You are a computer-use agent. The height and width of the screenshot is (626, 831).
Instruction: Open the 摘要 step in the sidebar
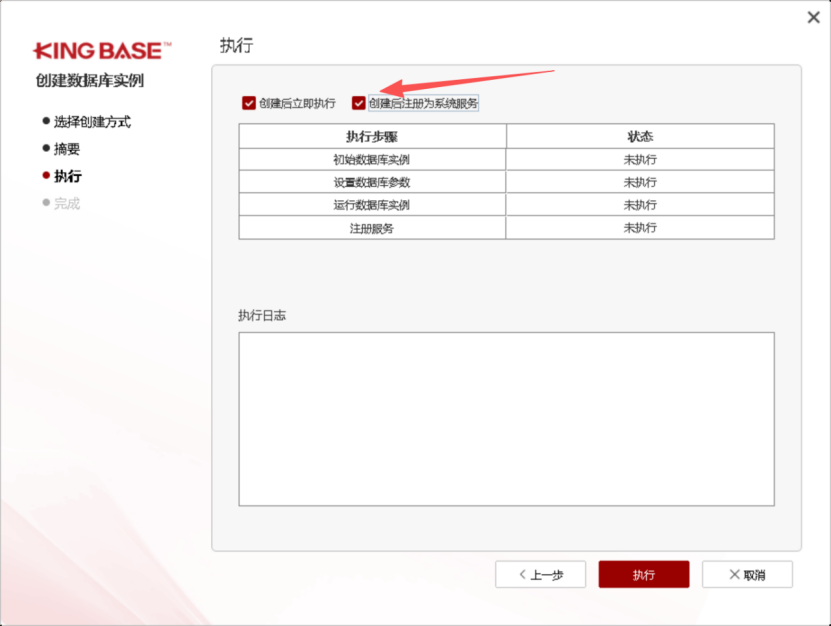click(x=67, y=149)
